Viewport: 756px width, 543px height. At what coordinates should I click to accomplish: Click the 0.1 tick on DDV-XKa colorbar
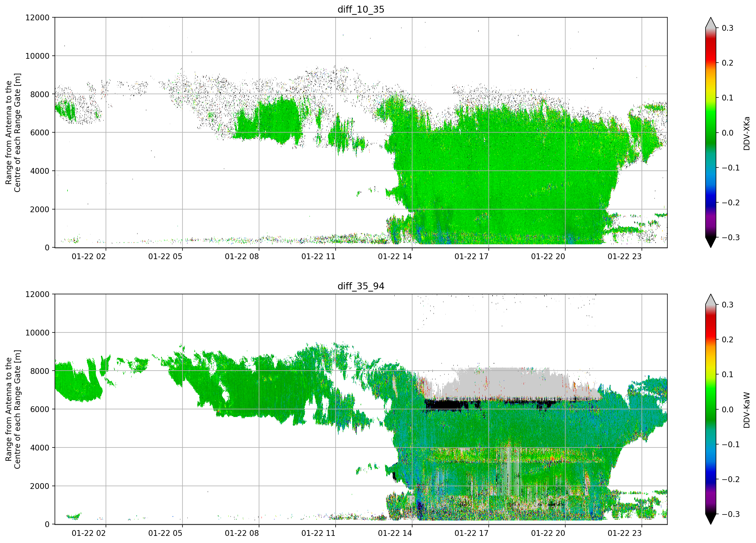(727, 98)
